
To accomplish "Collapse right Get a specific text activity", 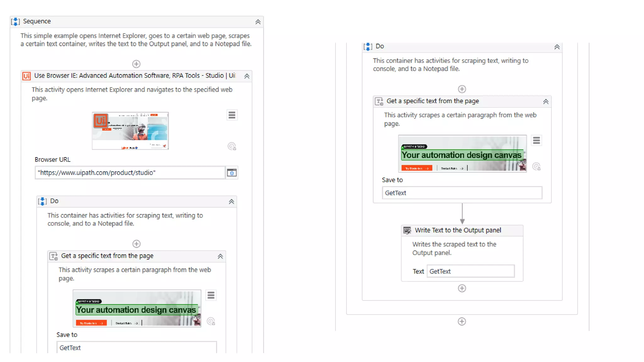I will [x=546, y=101].
